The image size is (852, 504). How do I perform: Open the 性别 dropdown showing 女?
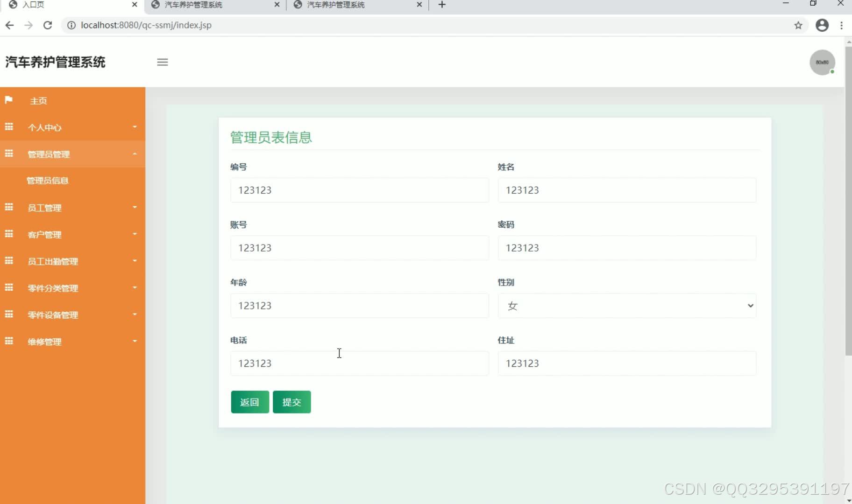[x=627, y=306]
